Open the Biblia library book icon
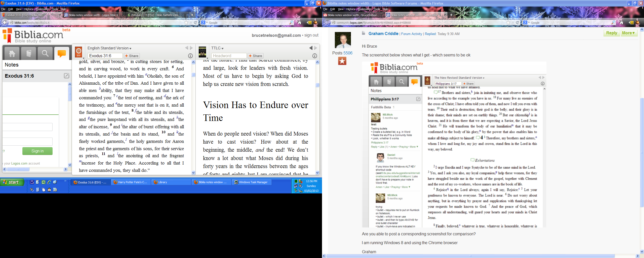 [x=29, y=53]
